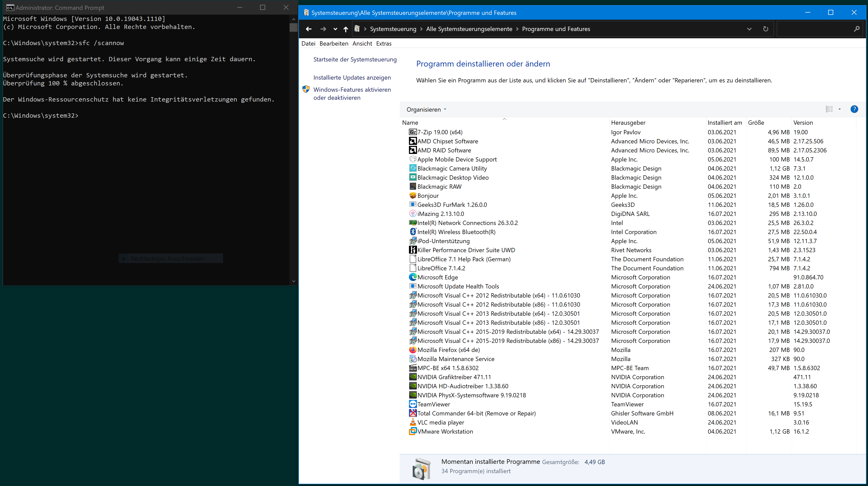Select the Microsoft Edge program entry
868x486 pixels.
point(437,277)
